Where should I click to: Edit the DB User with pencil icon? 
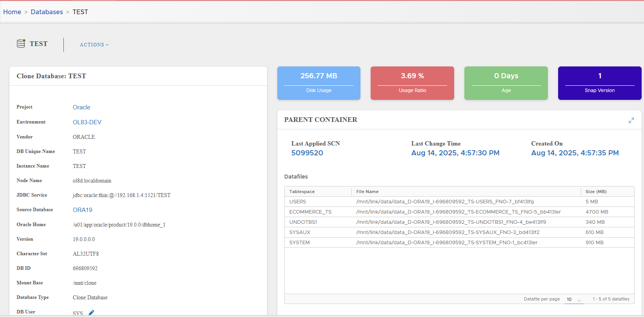click(91, 313)
